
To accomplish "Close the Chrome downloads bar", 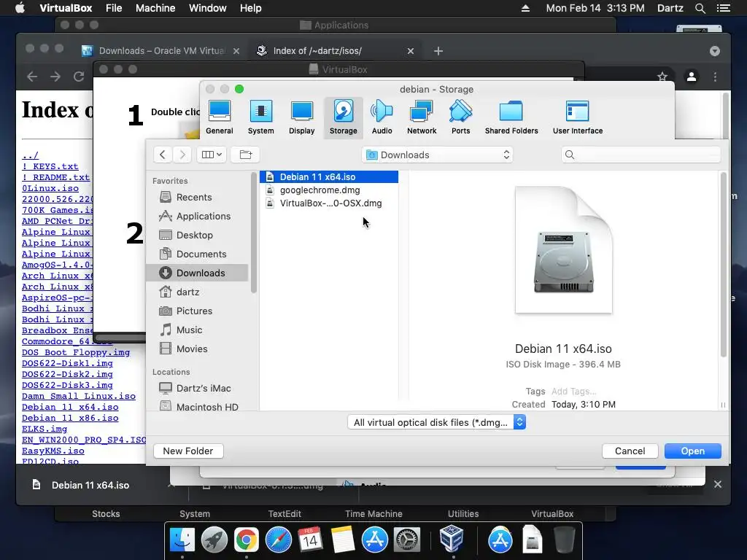I will 718,484.
